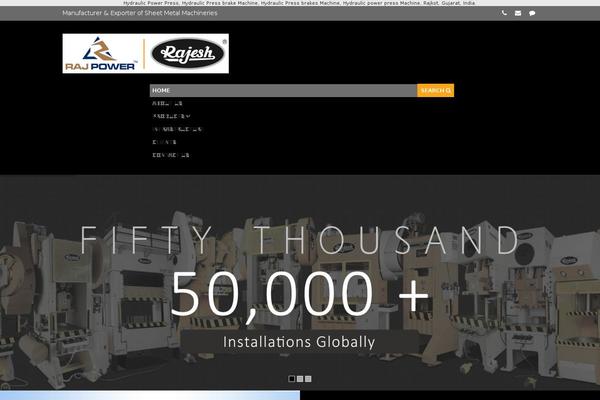Click 'Manufacturer & Exporter of Sheet Metal Machineries' text
The width and height of the screenshot is (600, 400).
[x=140, y=13]
